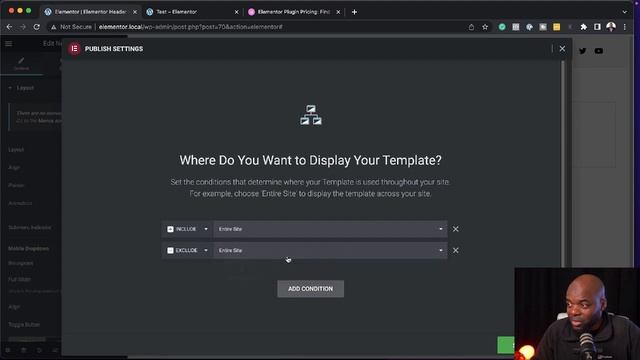Click the share icon in address bar
The width and height of the screenshot is (640, 360).
471,27
